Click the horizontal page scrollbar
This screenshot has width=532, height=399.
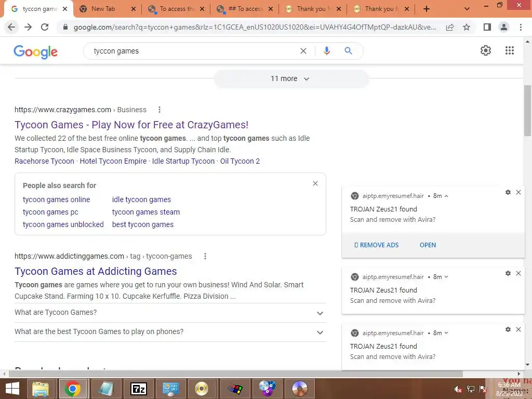pos(236,374)
